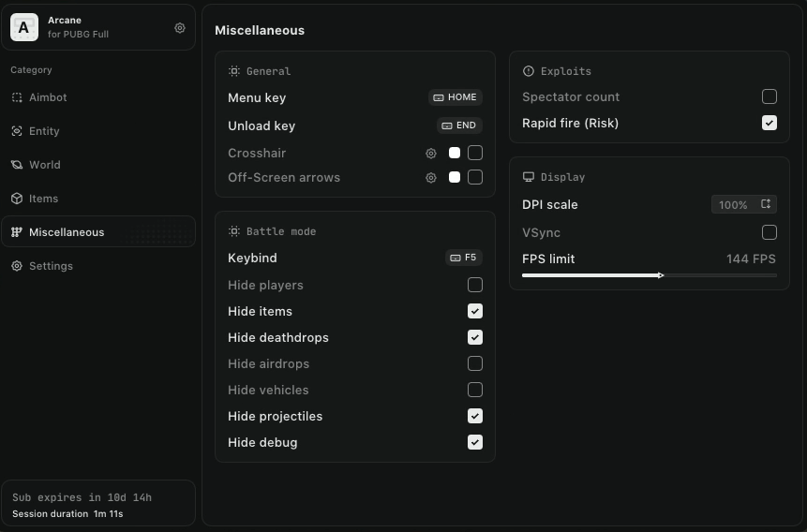The height and width of the screenshot is (532, 807).
Task: Enable the VSync checkbox
Action: pos(769,232)
